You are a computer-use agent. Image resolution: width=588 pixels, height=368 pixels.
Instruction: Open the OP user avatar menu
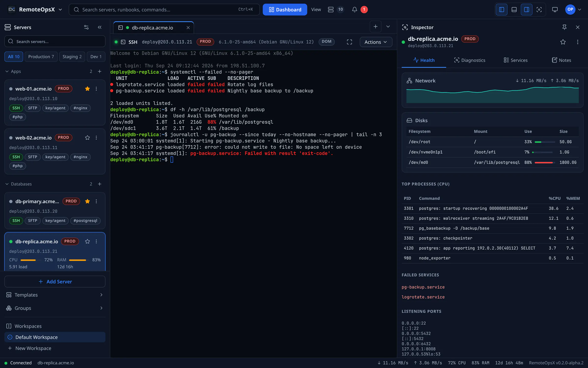pos(573,10)
